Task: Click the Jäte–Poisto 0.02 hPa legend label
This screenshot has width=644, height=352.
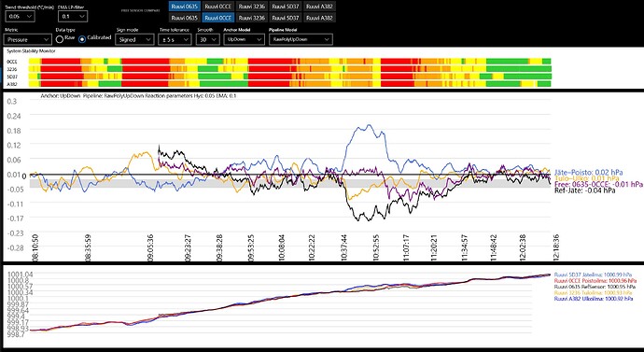Action: coord(588,172)
